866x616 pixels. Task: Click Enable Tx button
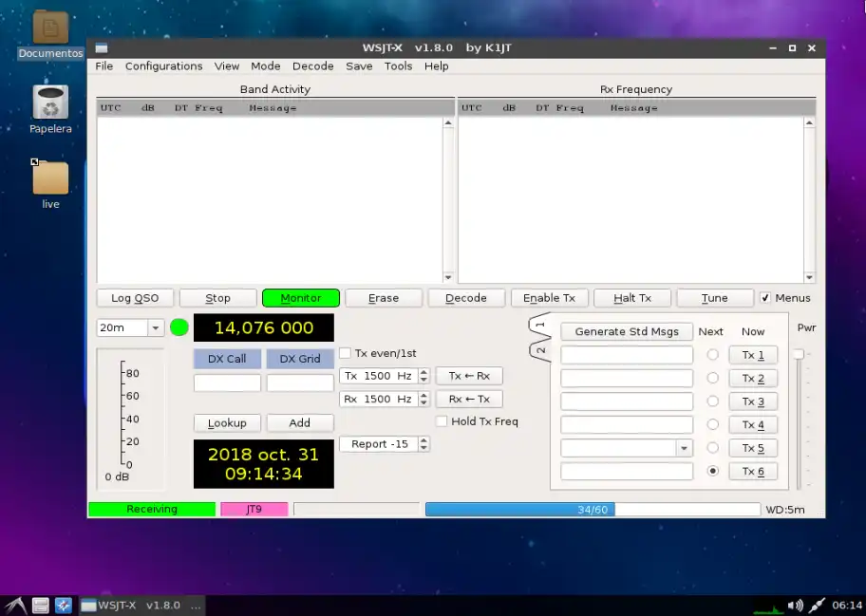click(549, 298)
